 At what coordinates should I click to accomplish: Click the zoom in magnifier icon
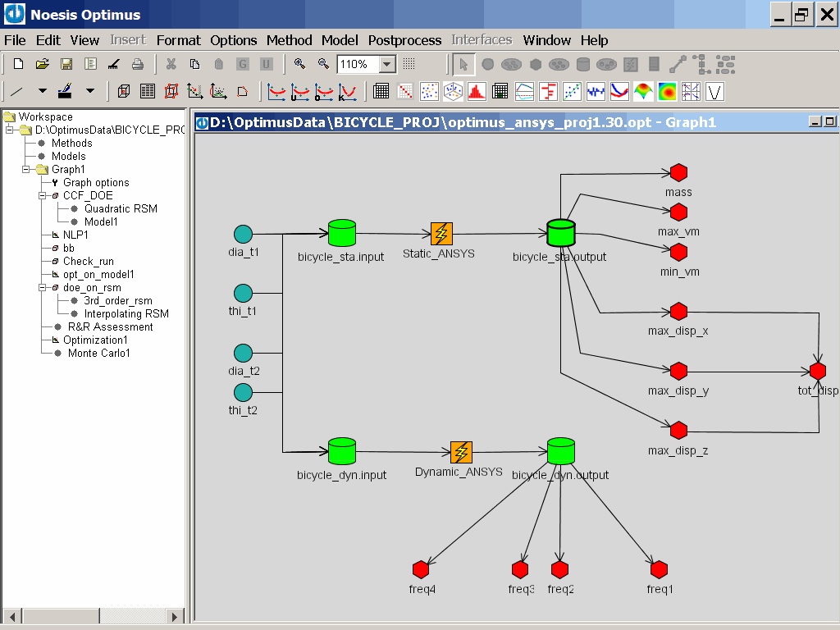[x=299, y=64]
